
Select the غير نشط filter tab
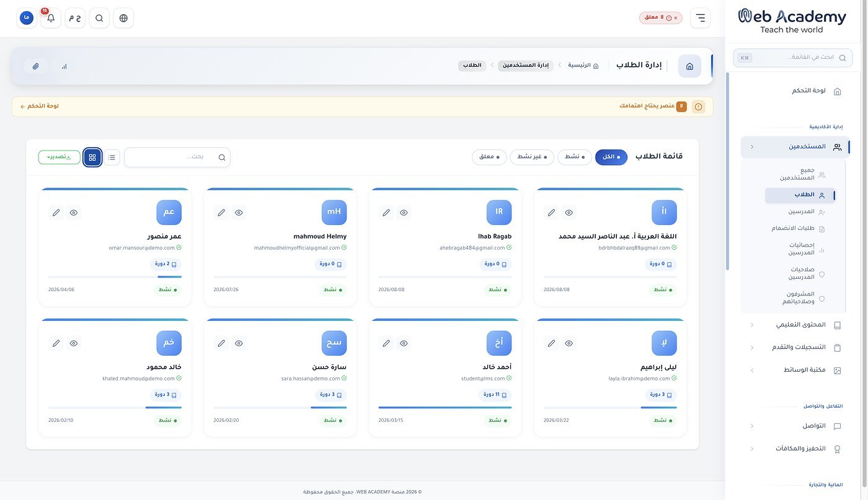[x=532, y=157]
